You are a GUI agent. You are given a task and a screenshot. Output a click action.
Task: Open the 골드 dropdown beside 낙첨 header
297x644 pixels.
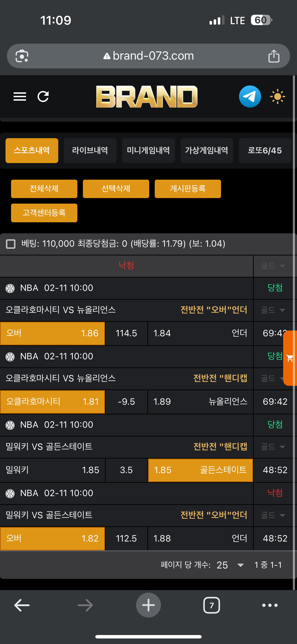coord(273,266)
